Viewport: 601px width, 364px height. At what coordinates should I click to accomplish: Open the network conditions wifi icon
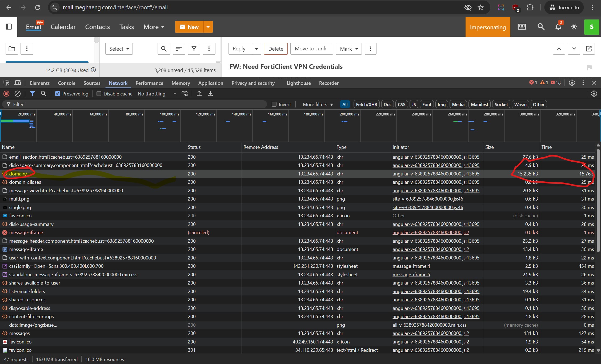[185, 94]
